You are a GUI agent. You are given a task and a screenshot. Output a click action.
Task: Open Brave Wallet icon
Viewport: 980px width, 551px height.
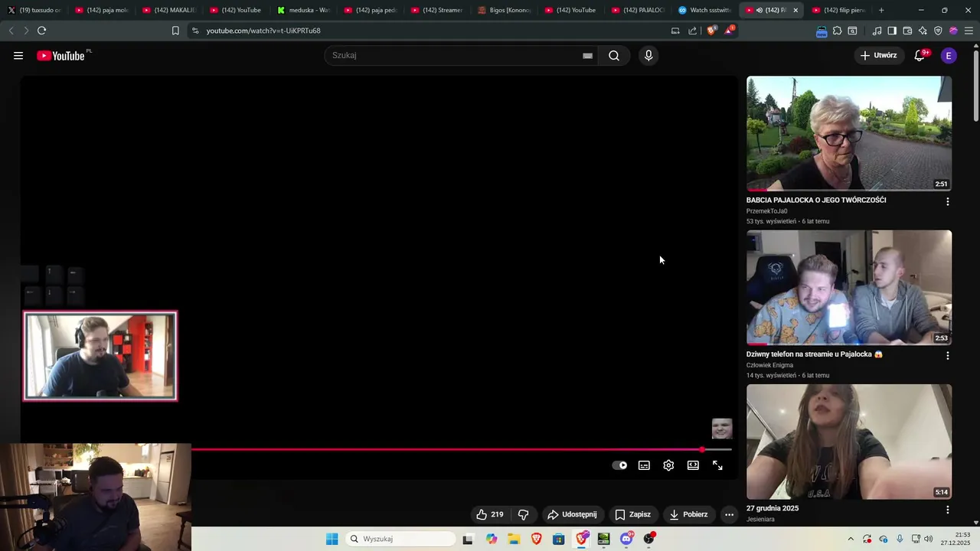[907, 31]
